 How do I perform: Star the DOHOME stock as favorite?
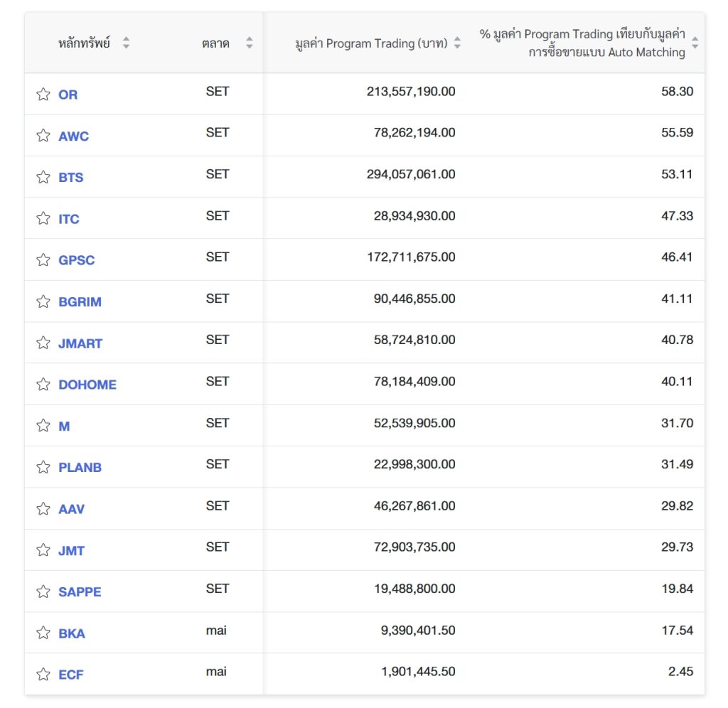coord(43,384)
